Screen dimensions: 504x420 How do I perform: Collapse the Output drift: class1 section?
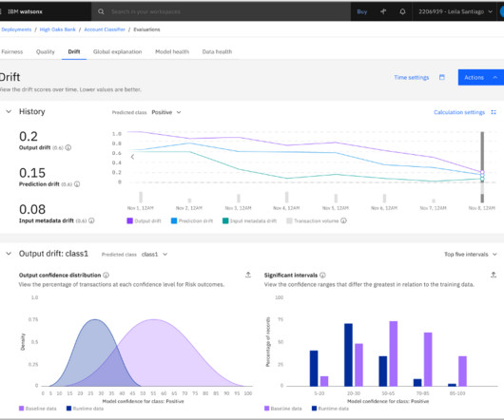pos(9,254)
